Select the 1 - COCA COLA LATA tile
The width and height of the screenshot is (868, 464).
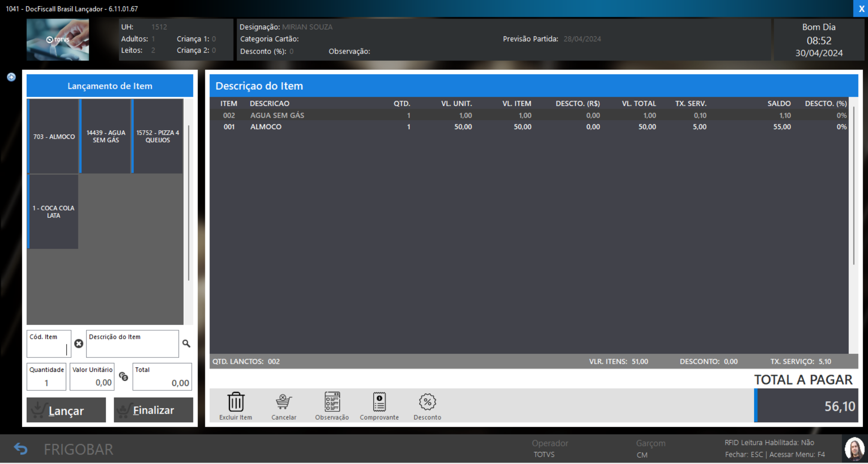coord(53,211)
